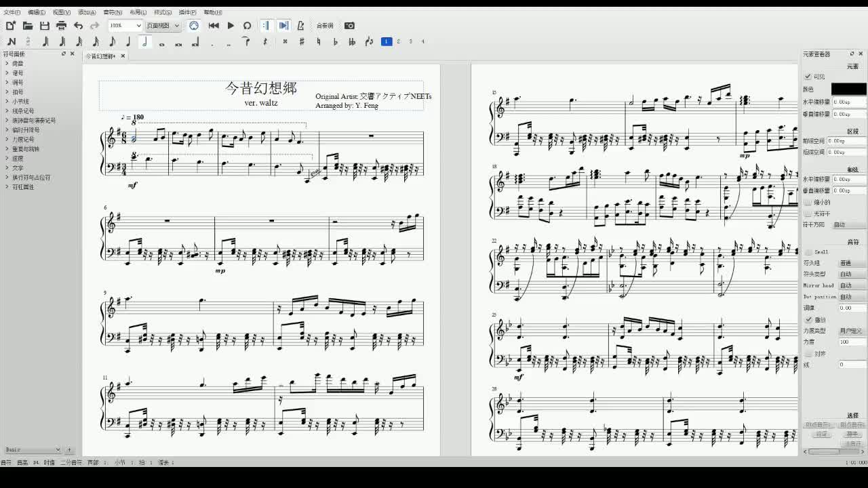Toggle the 无符干 (Stemless) checkbox

click(808, 213)
